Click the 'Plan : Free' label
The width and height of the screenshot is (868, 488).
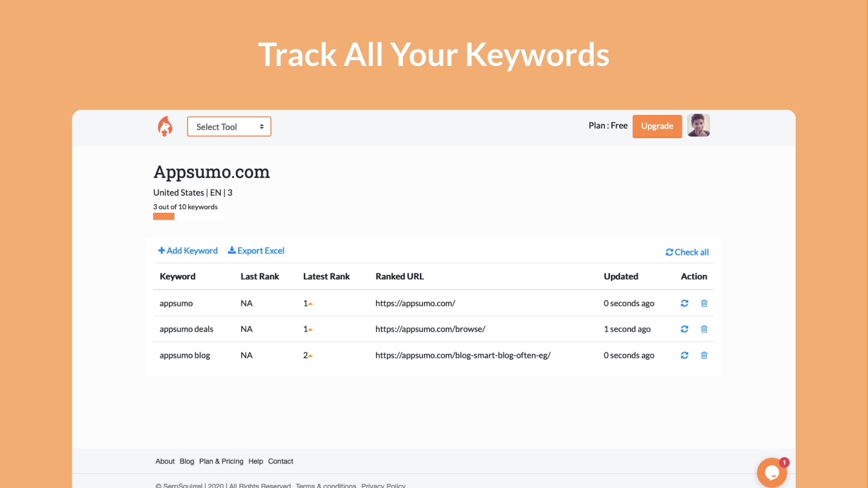pyautogui.click(x=608, y=126)
